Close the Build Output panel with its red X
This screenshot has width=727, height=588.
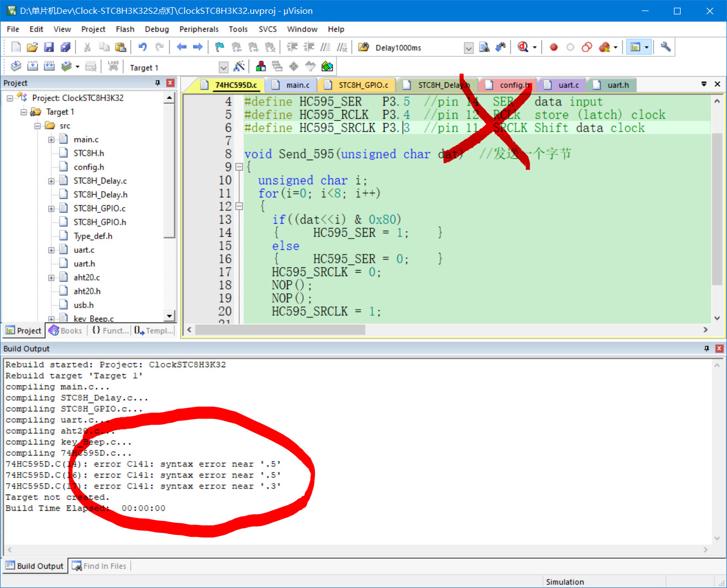pyautogui.click(x=719, y=348)
